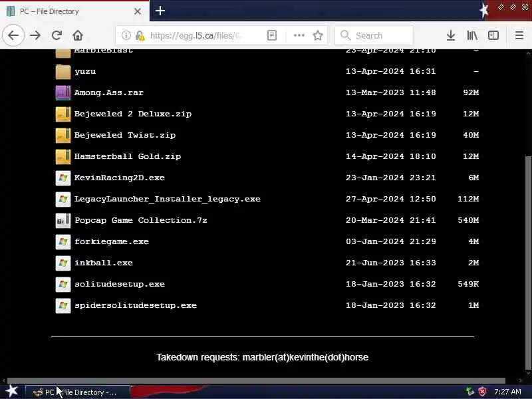Viewport: 532px width, 399px height.
Task: Toggle reader view in the address bar
Action: 272,35
